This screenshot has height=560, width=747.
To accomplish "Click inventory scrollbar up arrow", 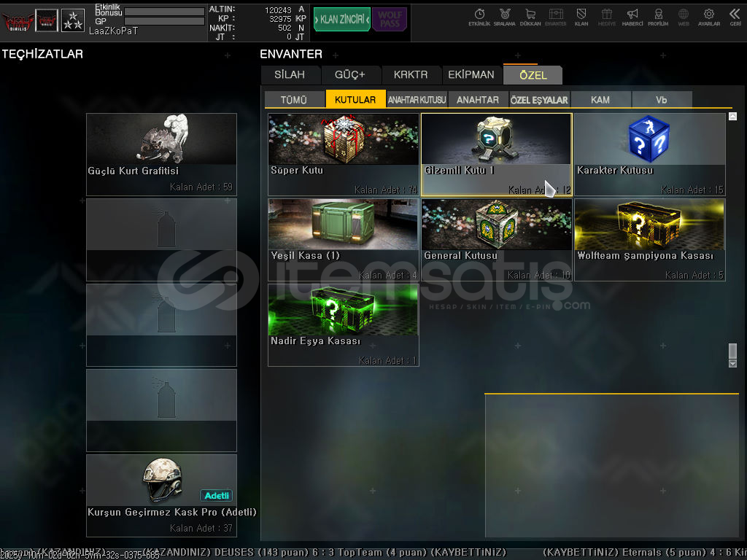I will tap(732, 116).
